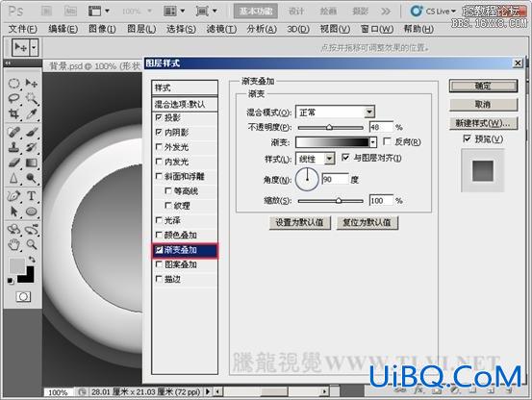The height and width of the screenshot is (400, 532).
Task: Click the 取消 cancel button
Action: pos(484,105)
